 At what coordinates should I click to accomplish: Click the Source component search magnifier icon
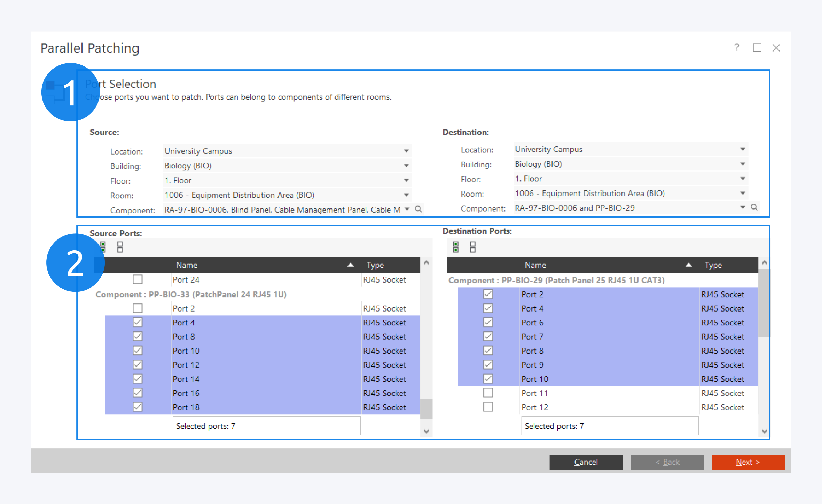tap(418, 209)
